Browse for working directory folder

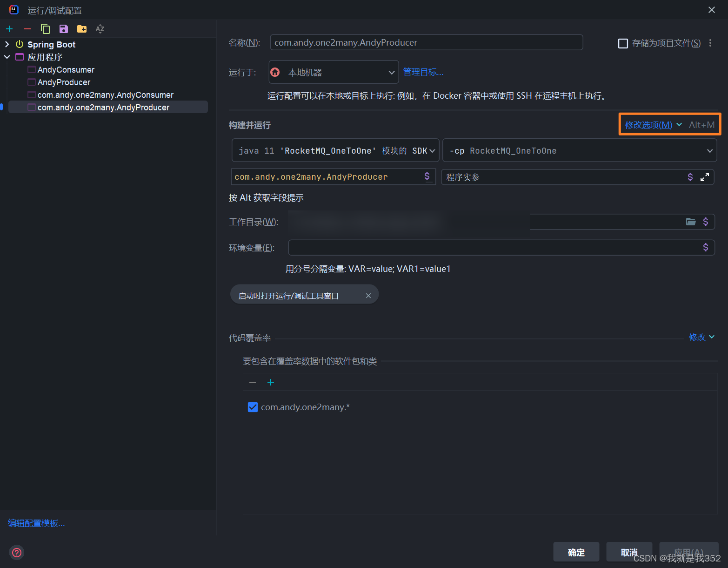tap(691, 222)
